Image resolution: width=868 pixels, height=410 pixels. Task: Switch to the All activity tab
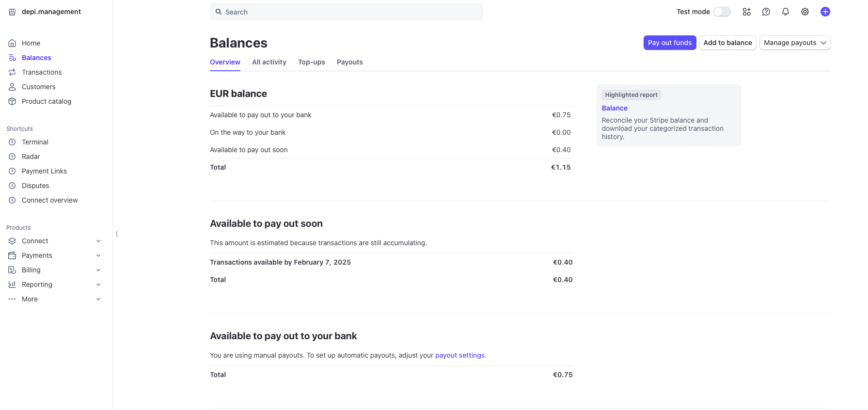tap(269, 62)
